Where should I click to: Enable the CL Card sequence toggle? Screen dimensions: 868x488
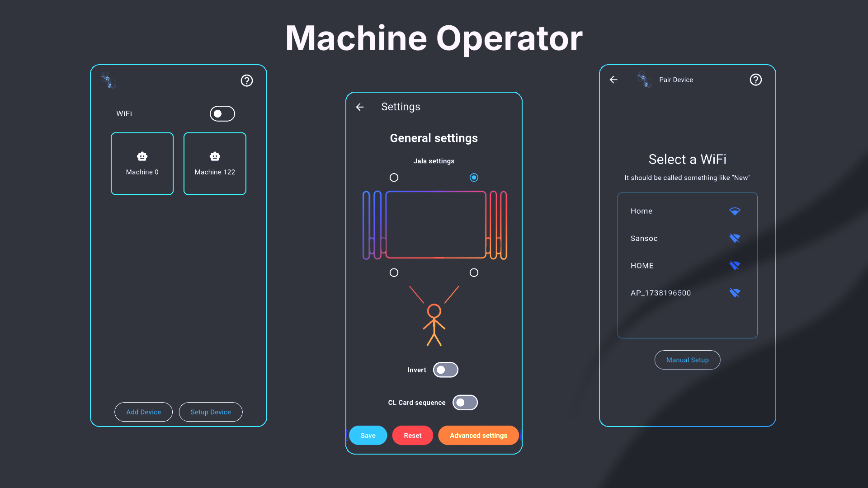pyautogui.click(x=465, y=402)
